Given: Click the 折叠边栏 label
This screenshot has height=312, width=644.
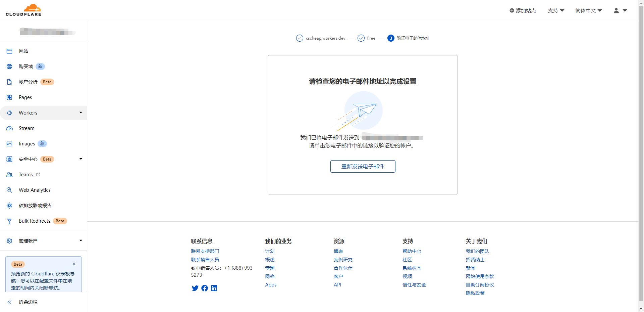Looking at the screenshot, I should pyautogui.click(x=28, y=302).
